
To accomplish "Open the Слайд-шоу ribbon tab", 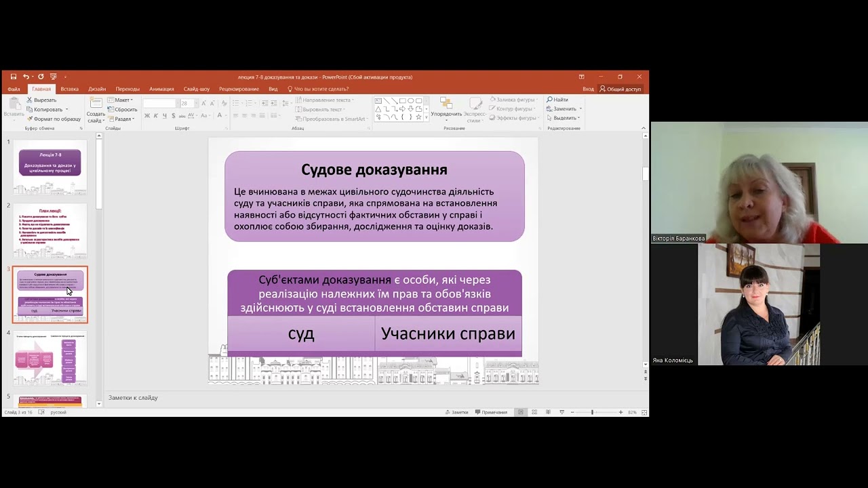I will pyautogui.click(x=197, y=89).
